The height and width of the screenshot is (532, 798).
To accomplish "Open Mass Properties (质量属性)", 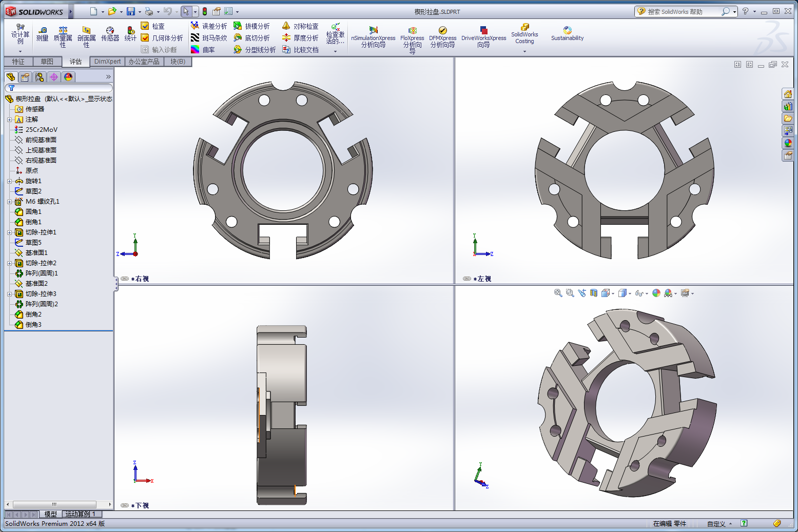I will (x=63, y=37).
